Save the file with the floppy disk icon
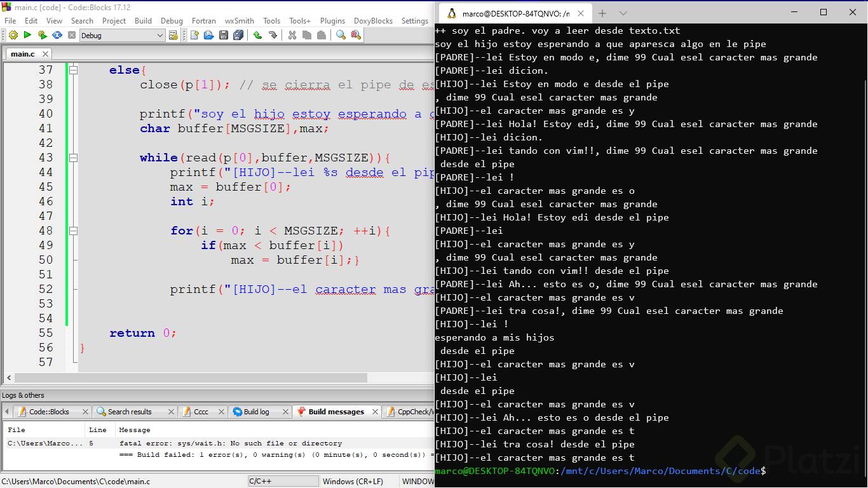This screenshot has height=488, width=868. 224,36
